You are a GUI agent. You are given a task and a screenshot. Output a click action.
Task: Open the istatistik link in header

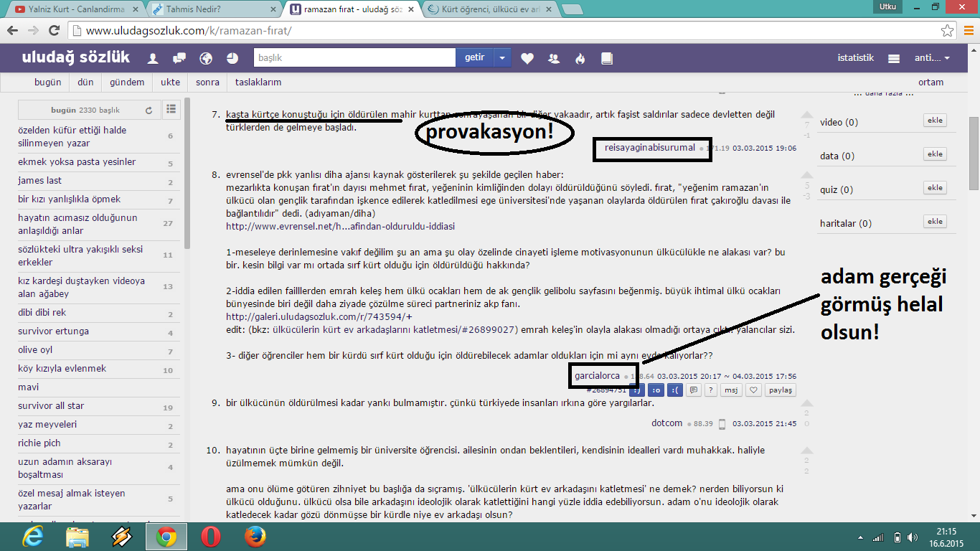tap(856, 58)
